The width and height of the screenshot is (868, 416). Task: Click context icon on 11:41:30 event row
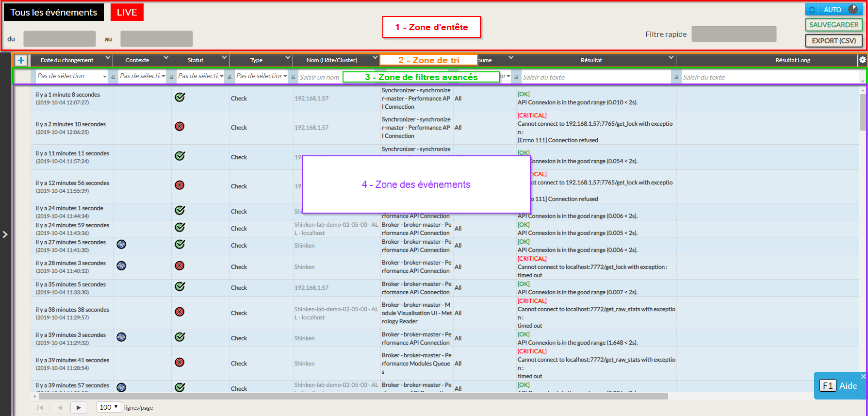(121, 245)
